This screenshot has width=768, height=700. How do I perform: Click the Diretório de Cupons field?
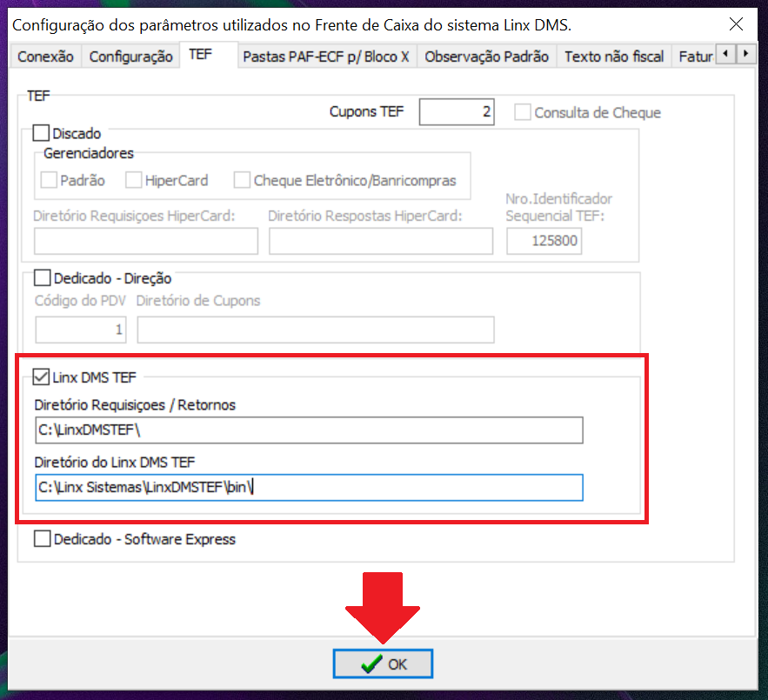point(316,330)
